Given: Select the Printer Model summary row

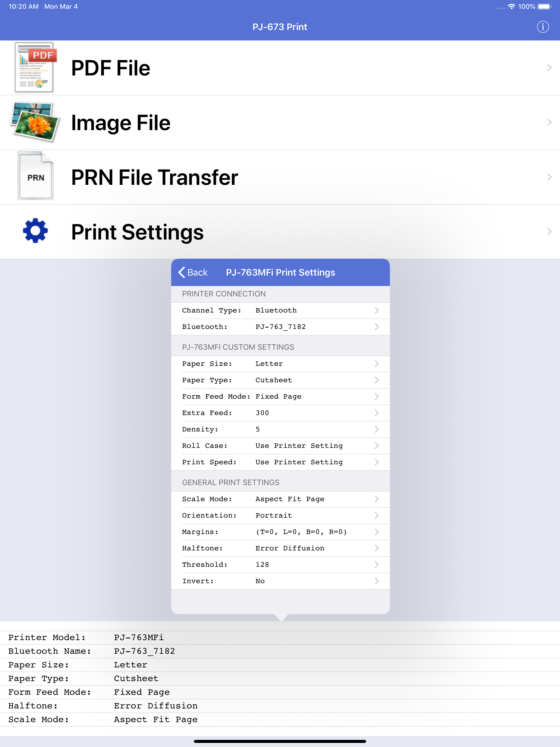Looking at the screenshot, I should click(x=280, y=638).
